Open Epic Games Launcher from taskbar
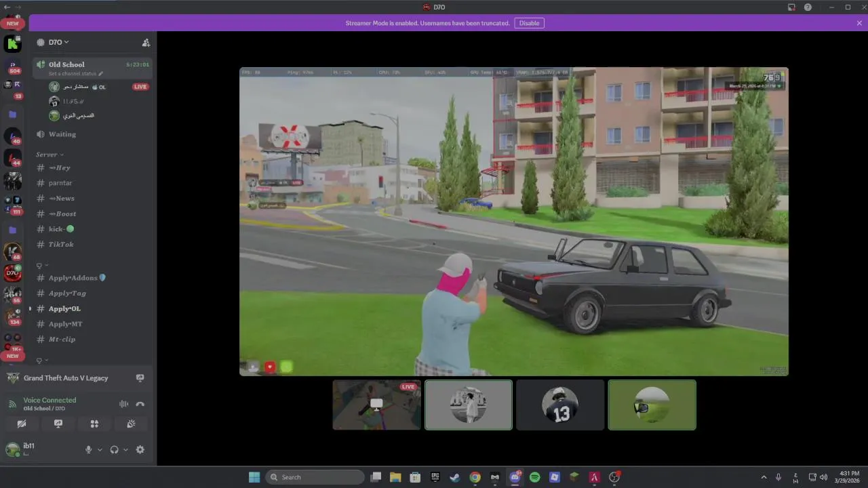868x488 pixels. pyautogui.click(x=435, y=477)
